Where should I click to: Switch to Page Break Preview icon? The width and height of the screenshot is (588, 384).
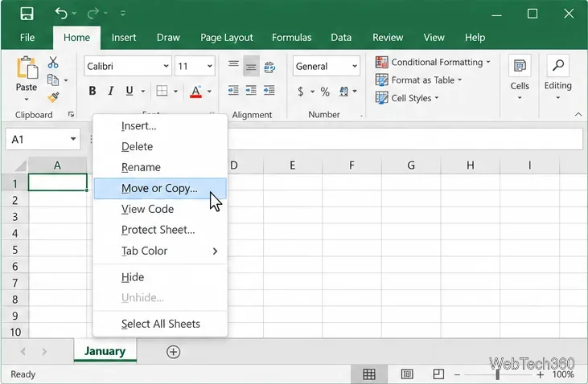click(x=438, y=374)
